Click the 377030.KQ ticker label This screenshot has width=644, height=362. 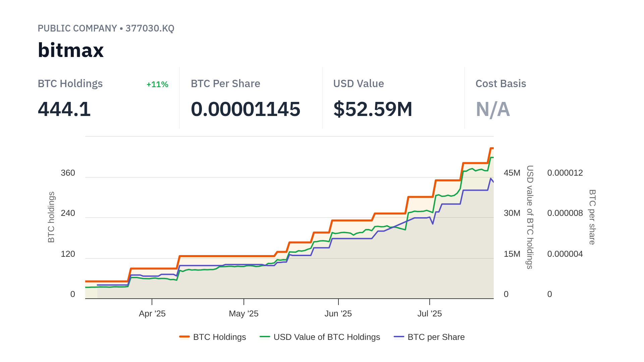150,28
